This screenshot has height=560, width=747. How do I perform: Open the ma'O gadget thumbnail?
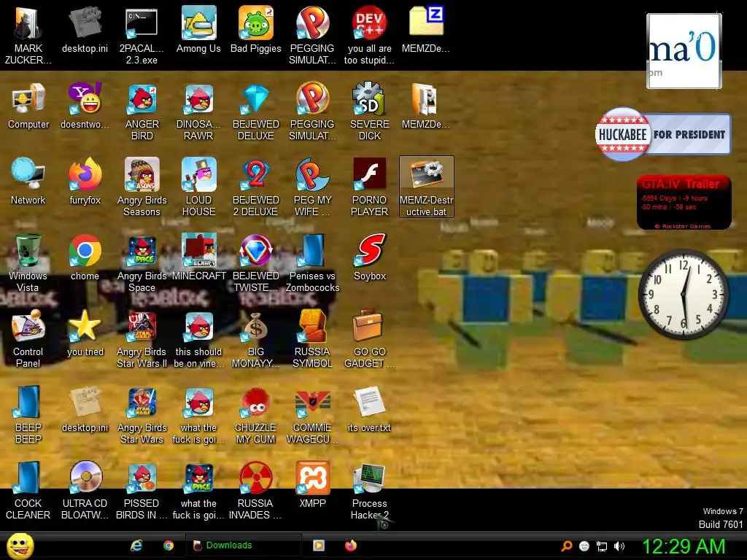point(684,51)
